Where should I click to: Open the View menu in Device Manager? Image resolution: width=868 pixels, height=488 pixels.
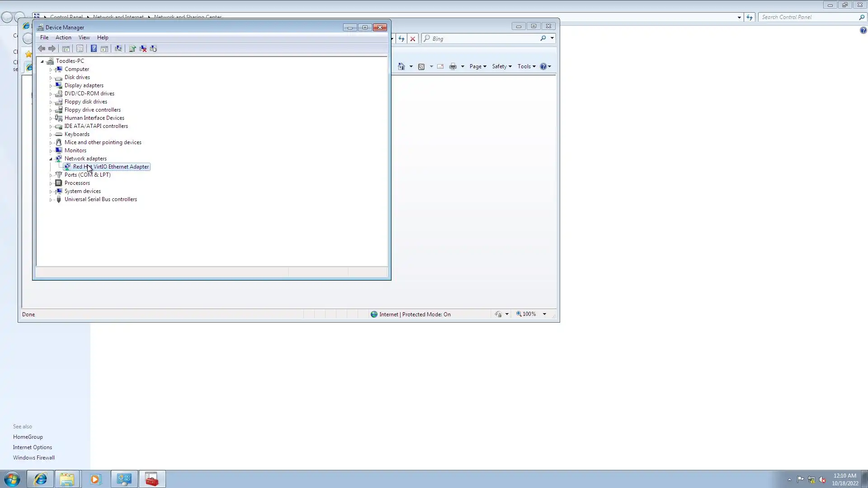(84, 38)
